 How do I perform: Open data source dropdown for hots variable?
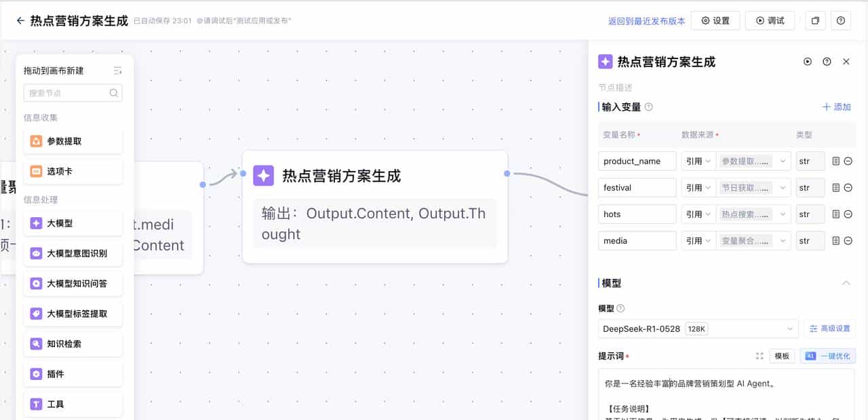(754, 214)
